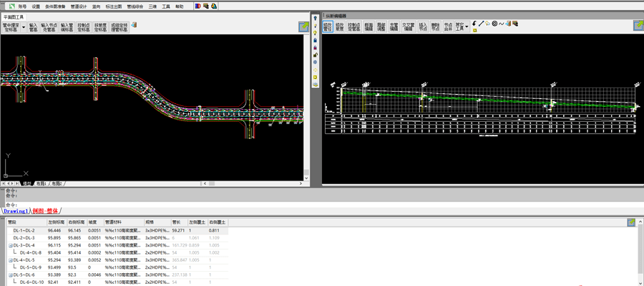Screen dimensions: 644x286
Task: Open the 设置 menu
Action: (36, 6)
